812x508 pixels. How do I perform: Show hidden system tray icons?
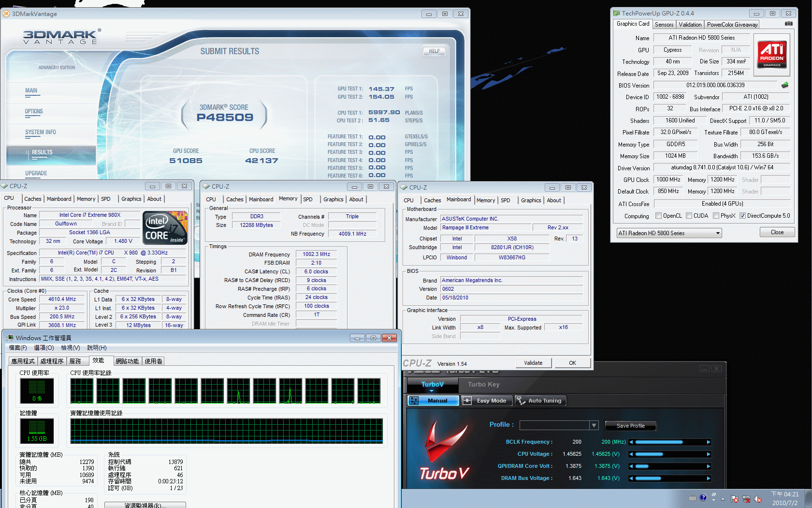point(723,499)
